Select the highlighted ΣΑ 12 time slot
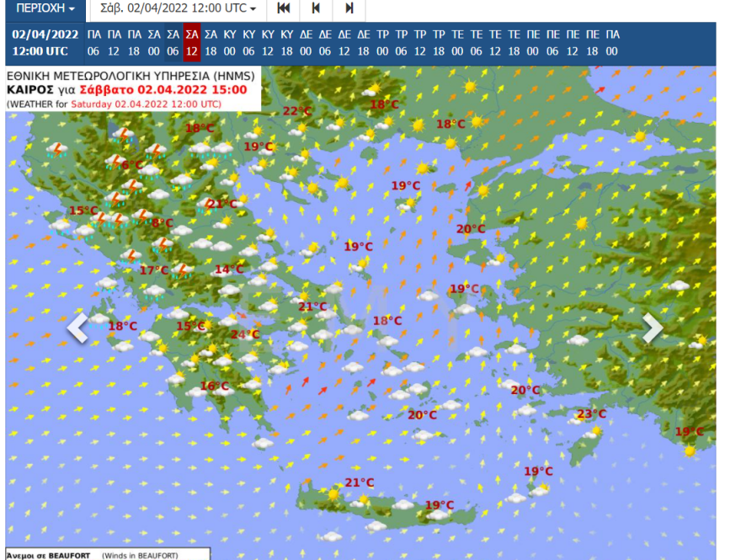This screenshot has height=560, width=741. [191, 43]
